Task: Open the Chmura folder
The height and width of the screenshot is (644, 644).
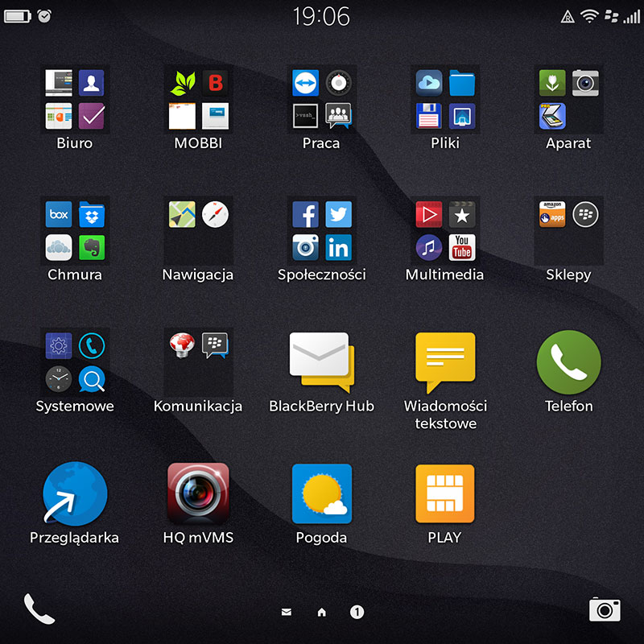Action: [x=75, y=231]
